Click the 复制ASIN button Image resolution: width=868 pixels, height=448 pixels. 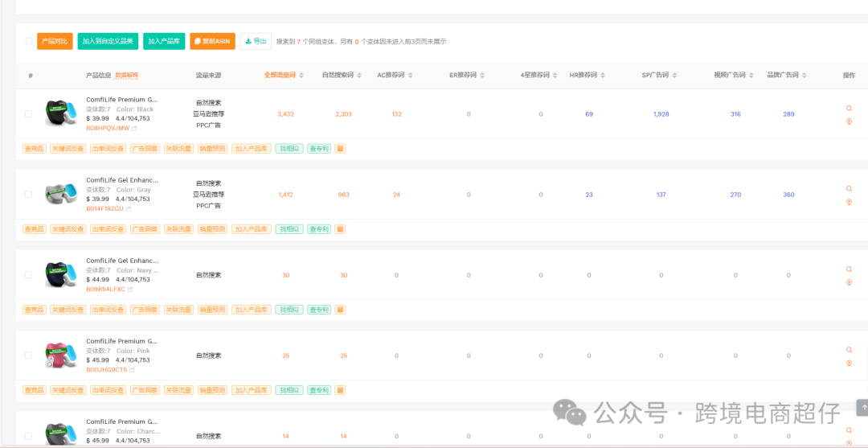coord(212,41)
